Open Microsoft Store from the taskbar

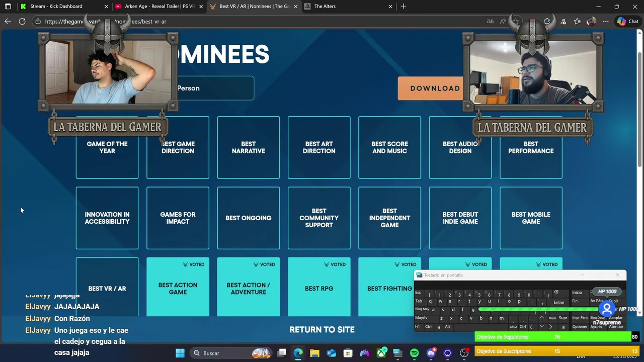point(348,353)
